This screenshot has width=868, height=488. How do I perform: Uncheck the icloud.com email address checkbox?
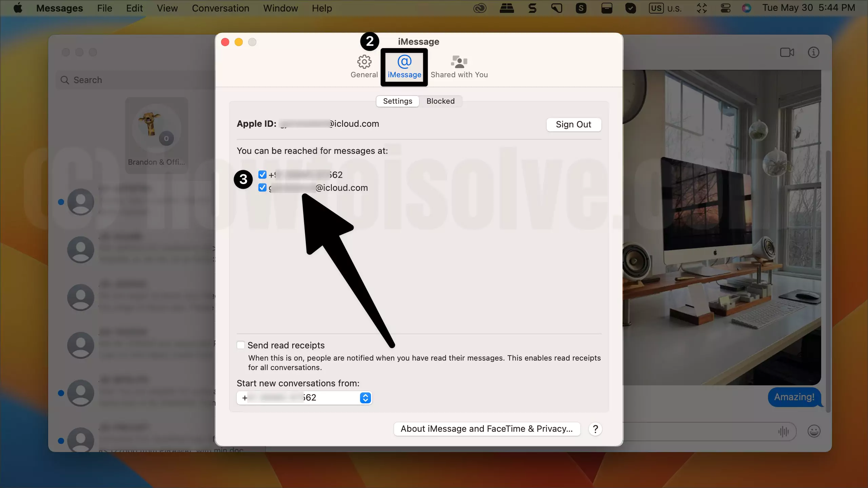[x=262, y=187]
